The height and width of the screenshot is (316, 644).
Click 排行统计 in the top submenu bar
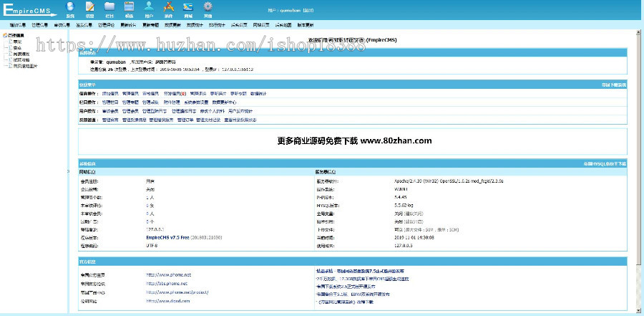click(x=218, y=25)
